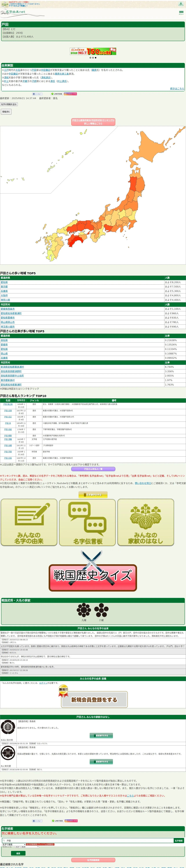The width and height of the screenshot is (186, 868).
Task: Follow the 続きはこちら link
Action: click(177, 89)
